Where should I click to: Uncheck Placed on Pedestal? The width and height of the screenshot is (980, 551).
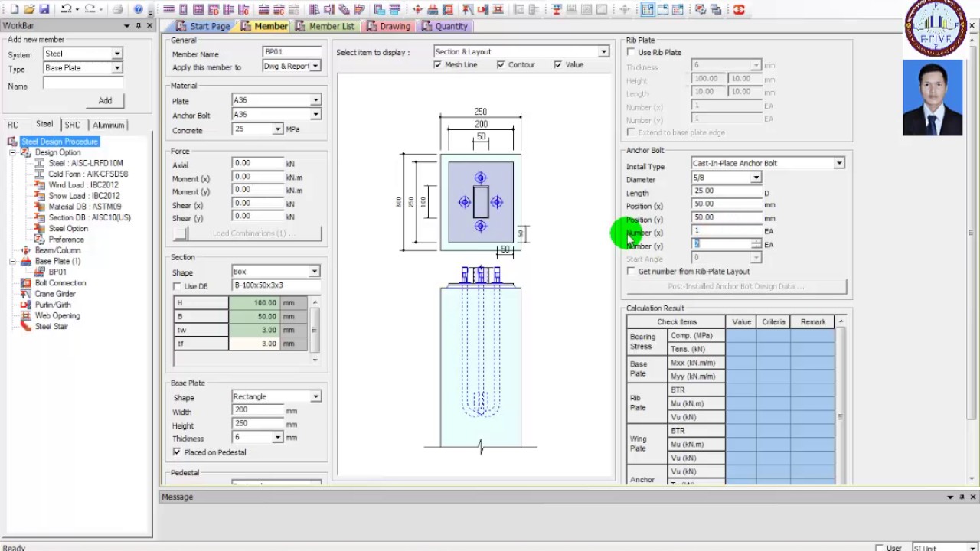177,452
